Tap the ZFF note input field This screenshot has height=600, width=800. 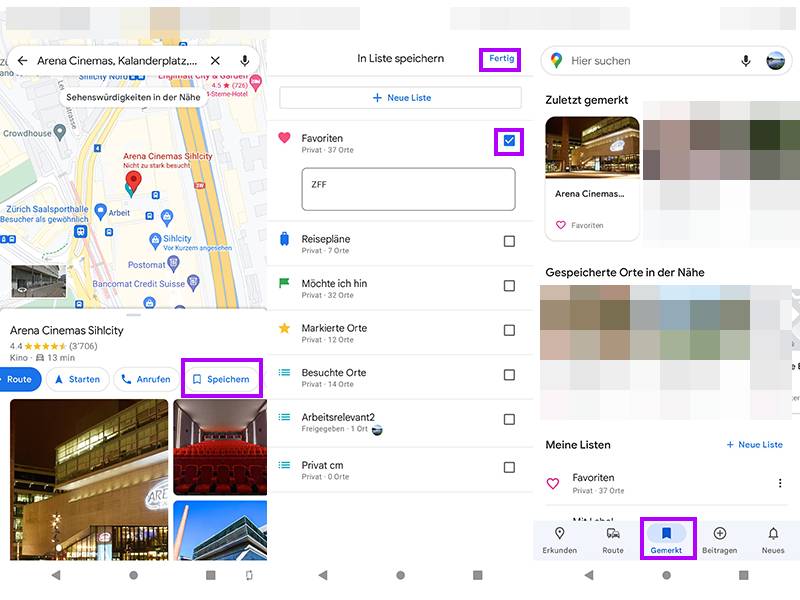(x=407, y=188)
